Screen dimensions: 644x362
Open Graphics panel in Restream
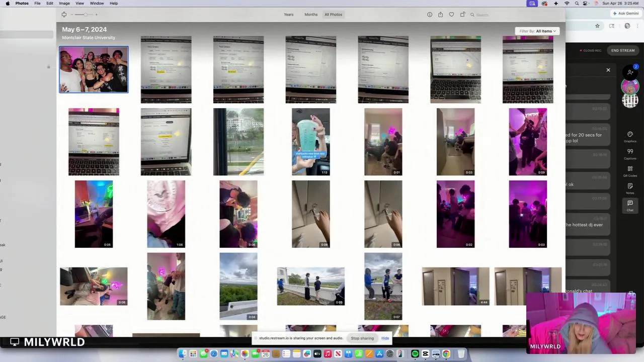(x=630, y=136)
